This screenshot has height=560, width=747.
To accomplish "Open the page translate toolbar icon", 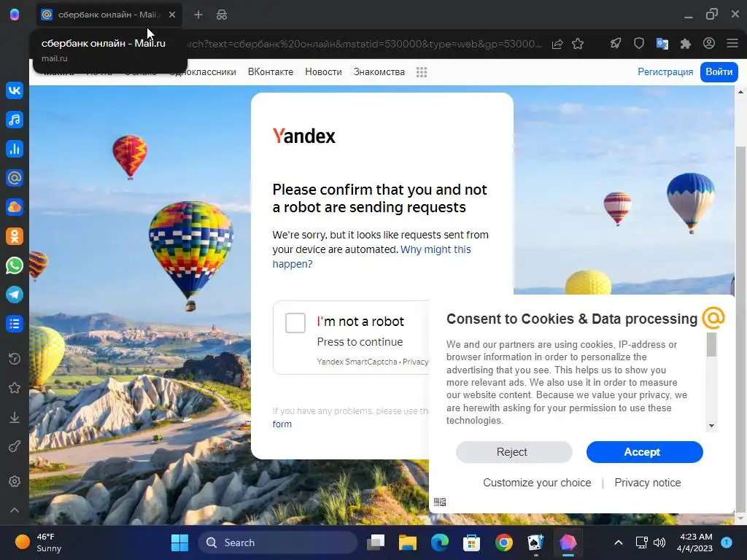I will click(662, 44).
